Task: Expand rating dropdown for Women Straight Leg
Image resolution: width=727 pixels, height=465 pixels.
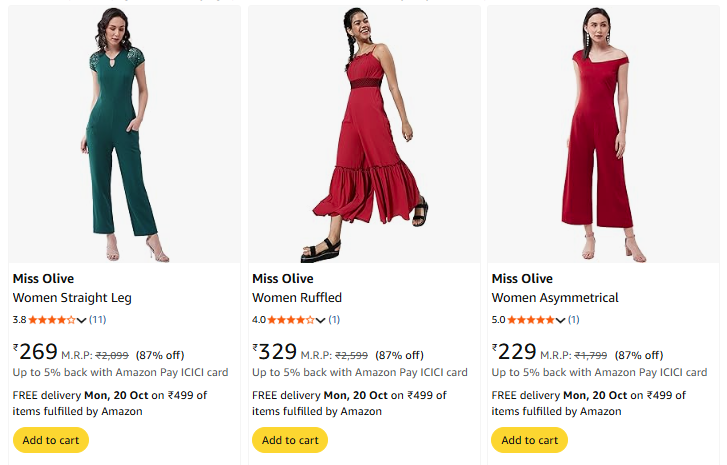Action: 82,320
